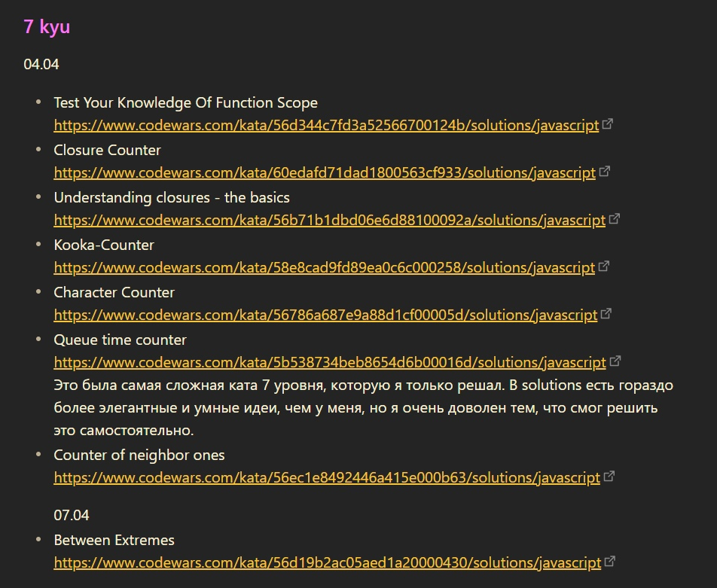
Task: Click the 07.04 date label
Action: pyautogui.click(x=72, y=515)
